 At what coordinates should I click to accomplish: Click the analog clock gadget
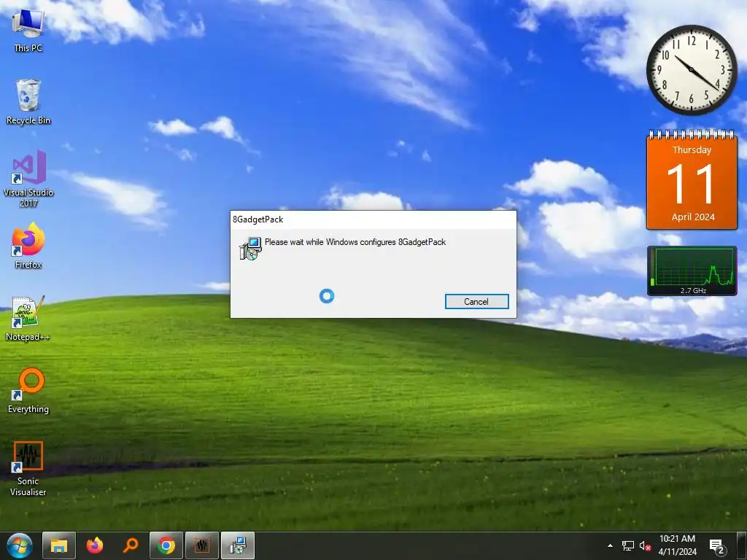click(692, 70)
